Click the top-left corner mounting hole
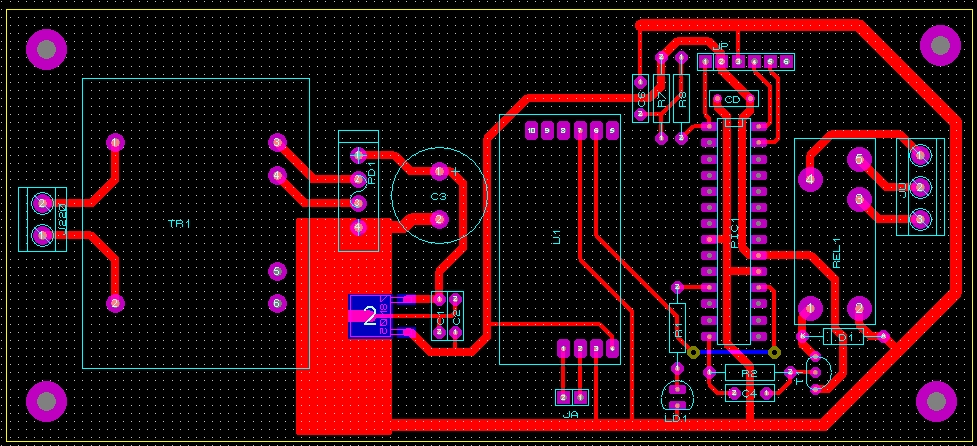 coord(46,49)
